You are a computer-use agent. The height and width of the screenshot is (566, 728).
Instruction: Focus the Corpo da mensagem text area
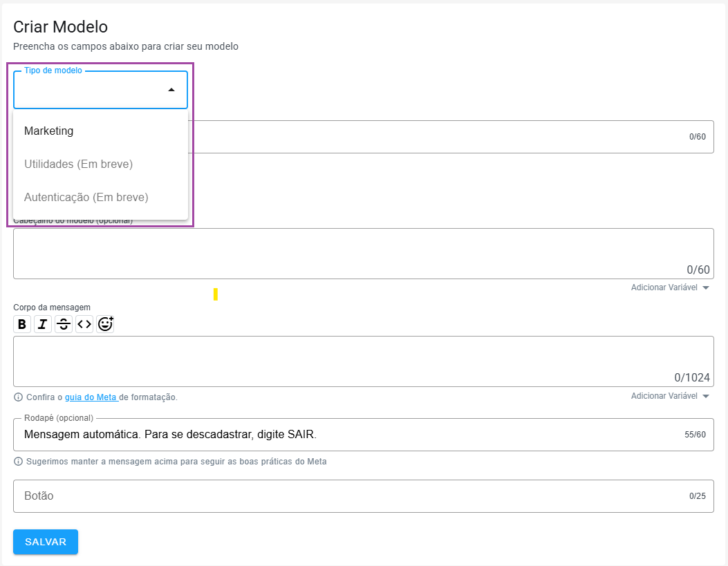[x=364, y=361]
